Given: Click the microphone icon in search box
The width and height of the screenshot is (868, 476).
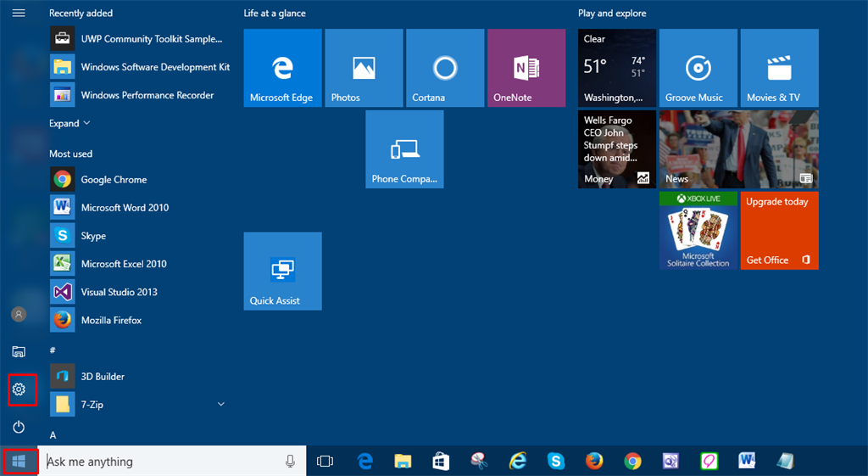Looking at the screenshot, I should pyautogui.click(x=290, y=462).
